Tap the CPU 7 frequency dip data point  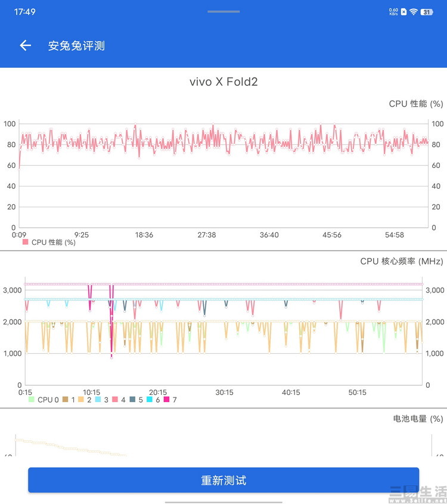coord(111,357)
